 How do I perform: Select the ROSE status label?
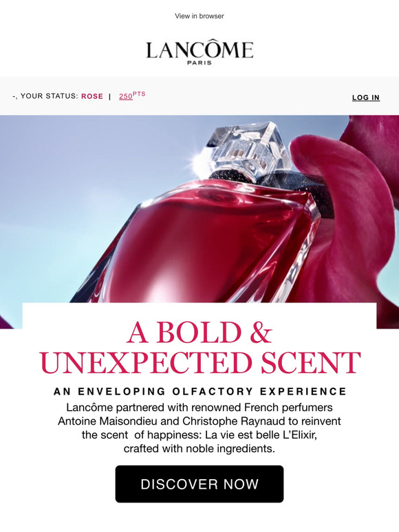(x=92, y=96)
